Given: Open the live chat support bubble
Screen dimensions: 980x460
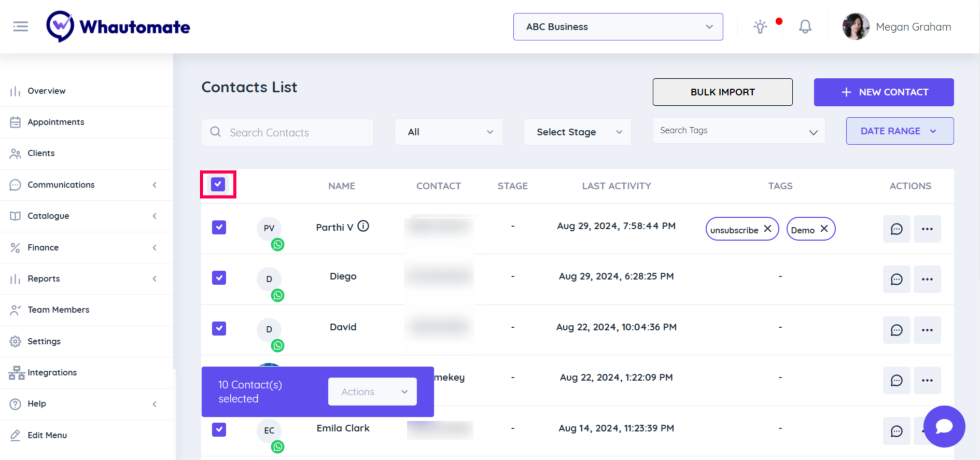Looking at the screenshot, I should click(944, 426).
